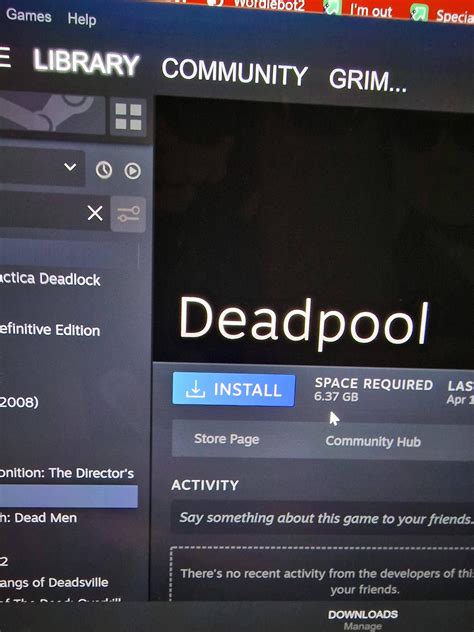Open Deadpool Store Page link
474x632 pixels.
point(227,439)
